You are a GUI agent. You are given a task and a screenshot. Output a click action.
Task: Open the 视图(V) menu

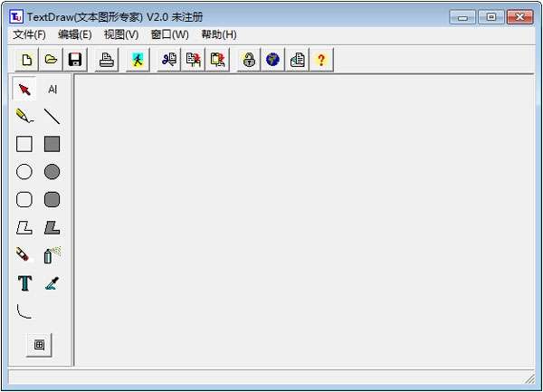pos(121,34)
